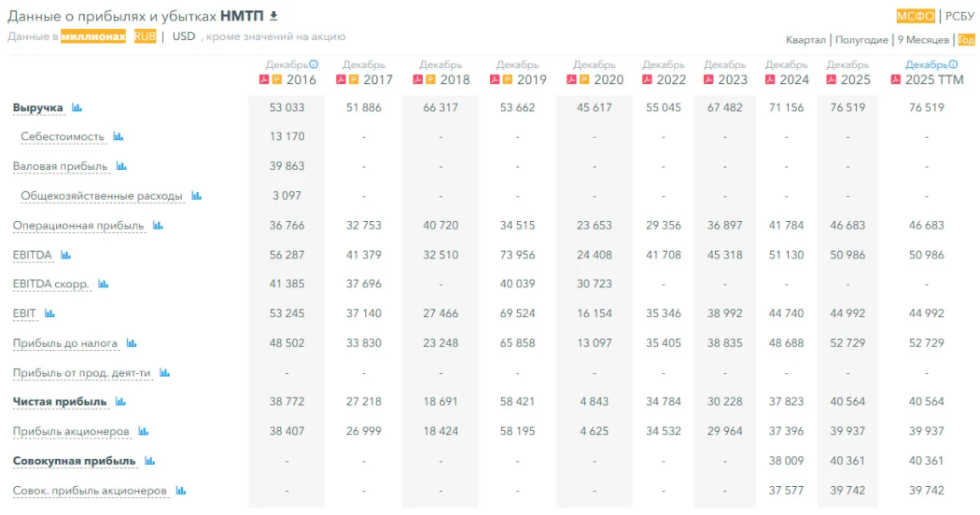The height and width of the screenshot is (515, 980).
Task: Select the 9 Месяцев period
Action: pyautogui.click(x=923, y=40)
